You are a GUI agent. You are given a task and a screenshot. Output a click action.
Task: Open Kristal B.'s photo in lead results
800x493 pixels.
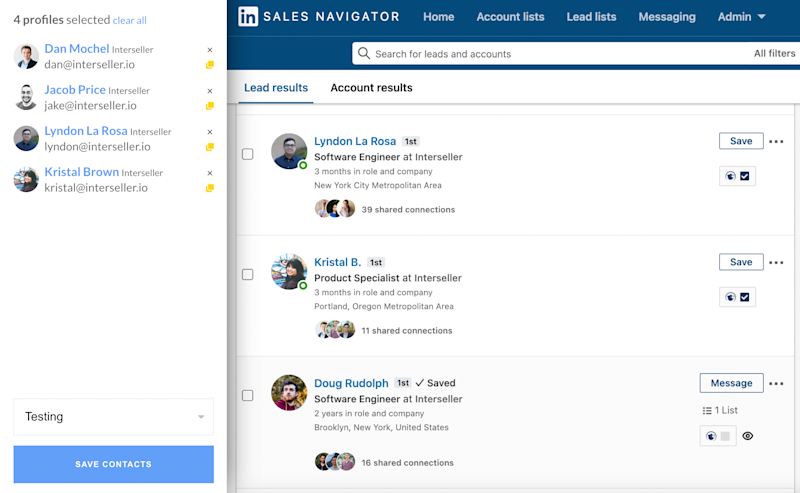pos(289,272)
